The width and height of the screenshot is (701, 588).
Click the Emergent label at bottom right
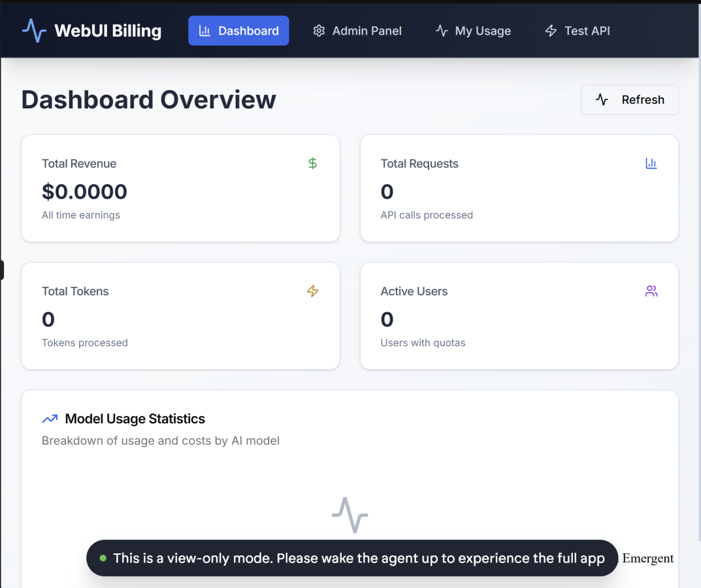[x=647, y=558]
